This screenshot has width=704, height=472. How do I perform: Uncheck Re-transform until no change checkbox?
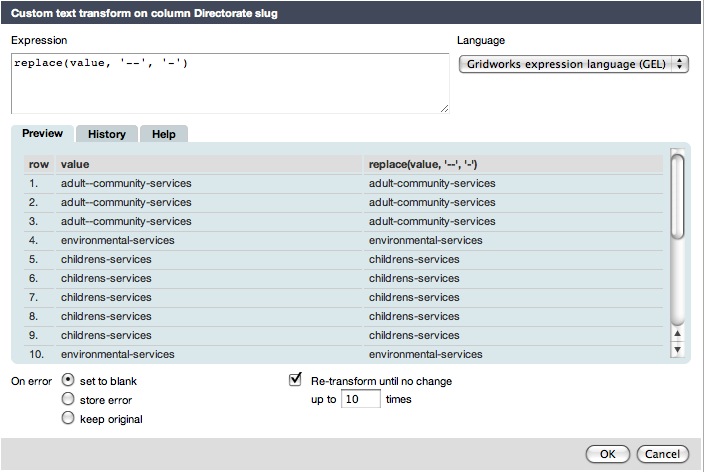(x=295, y=379)
